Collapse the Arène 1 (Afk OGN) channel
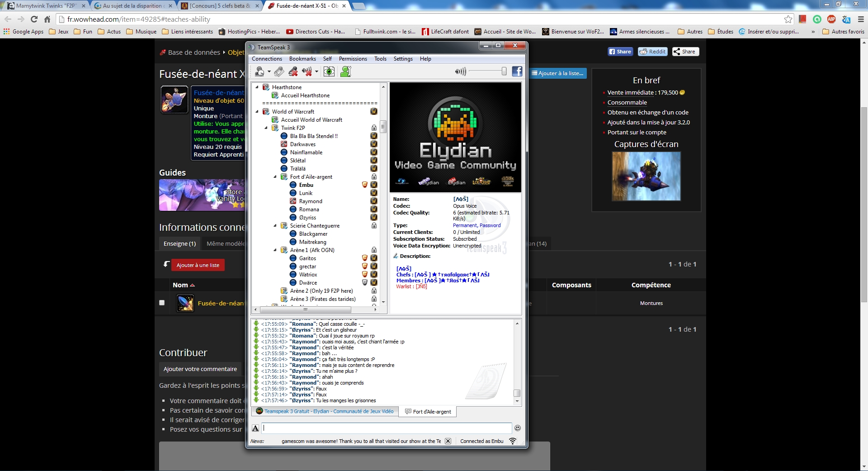868x471 pixels. pyautogui.click(x=275, y=250)
